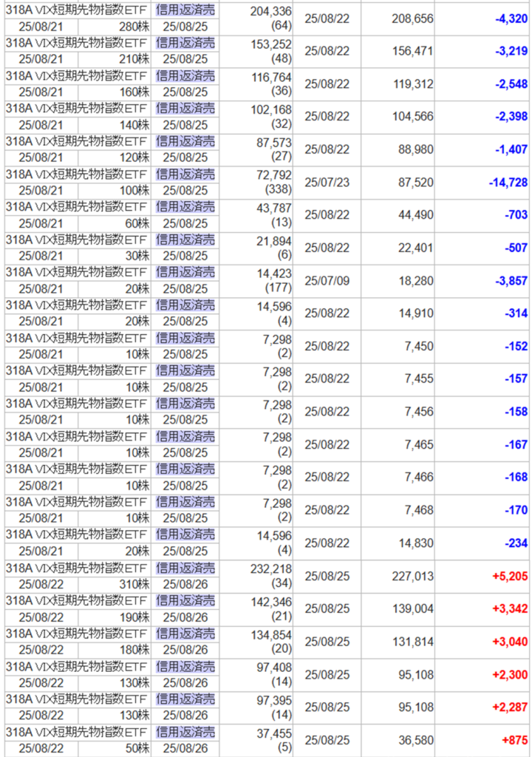The image size is (532, 757).
Task: Click the loss figure -2,548
Action: click(511, 84)
